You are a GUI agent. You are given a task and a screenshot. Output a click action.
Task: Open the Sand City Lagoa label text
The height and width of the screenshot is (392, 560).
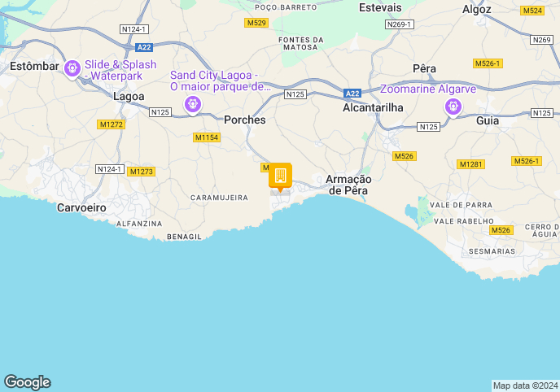(x=220, y=81)
